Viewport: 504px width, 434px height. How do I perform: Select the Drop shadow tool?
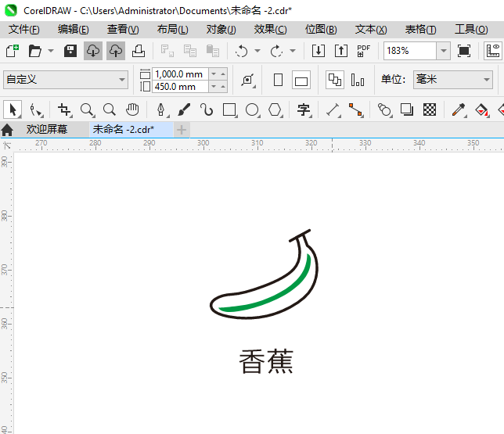(x=407, y=109)
